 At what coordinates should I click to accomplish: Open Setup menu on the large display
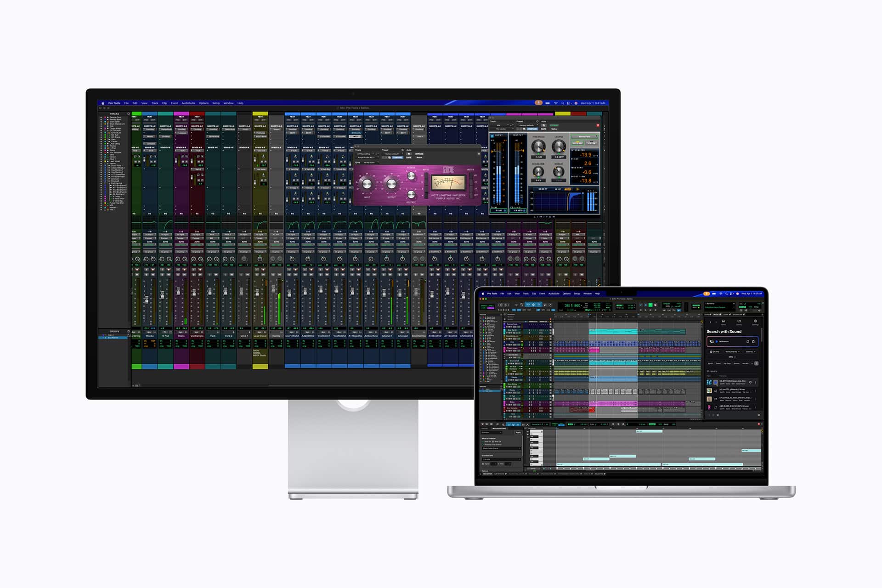coord(216,103)
